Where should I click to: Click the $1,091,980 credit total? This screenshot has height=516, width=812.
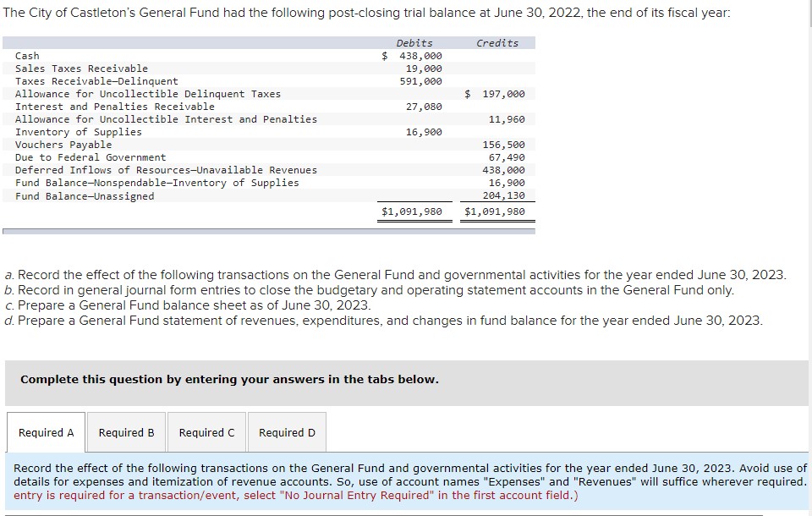[x=495, y=211]
